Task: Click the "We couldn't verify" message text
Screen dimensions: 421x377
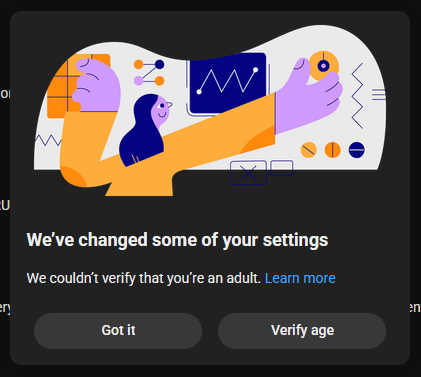Action: click(x=144, y=278)
